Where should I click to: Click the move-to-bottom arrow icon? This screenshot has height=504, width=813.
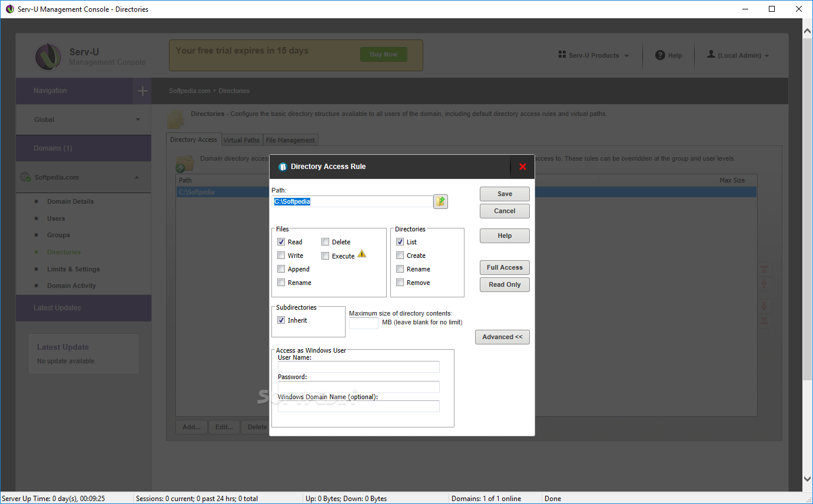point(765,321)
